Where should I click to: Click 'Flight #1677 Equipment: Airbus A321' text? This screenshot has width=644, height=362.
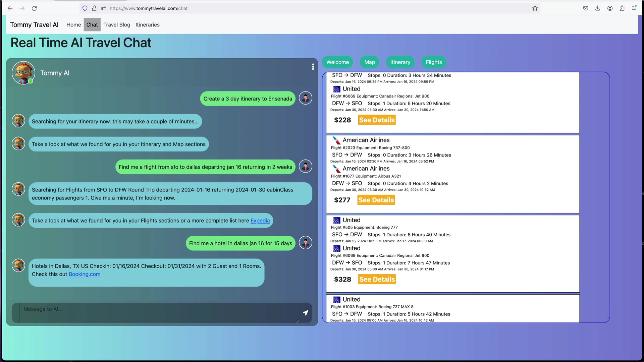366,176
